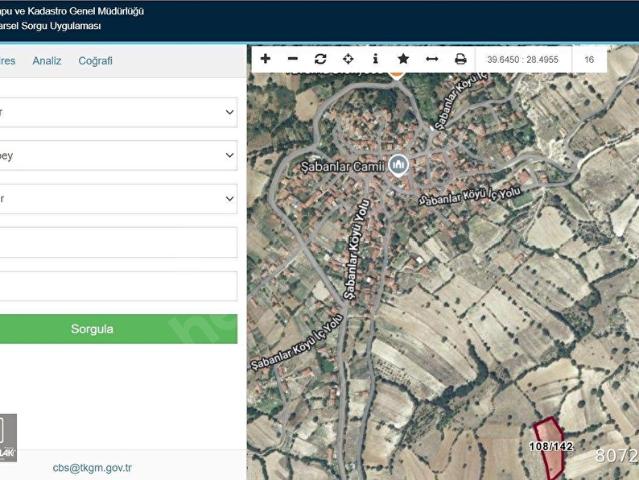Open the Analiz tab
Screen dimensions: 639x480
(46, 61)
